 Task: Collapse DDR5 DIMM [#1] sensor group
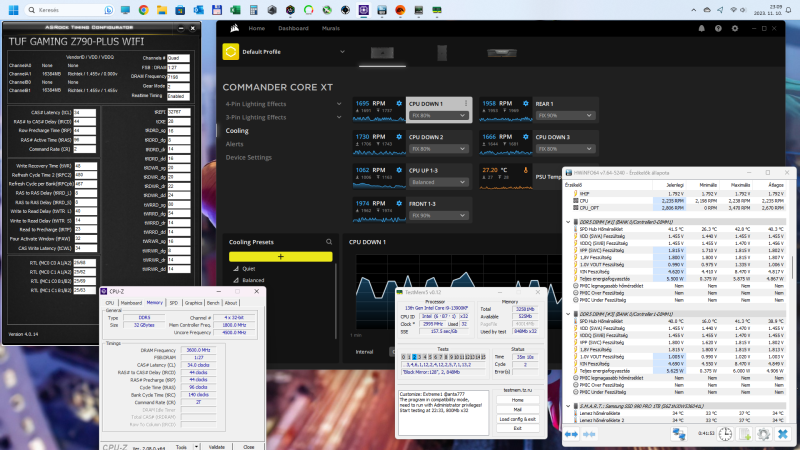coord(568,222)
